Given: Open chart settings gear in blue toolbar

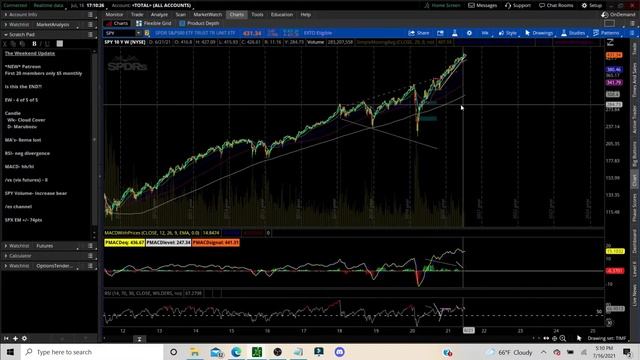Looking at the screenshot, I should click(469, 33).
